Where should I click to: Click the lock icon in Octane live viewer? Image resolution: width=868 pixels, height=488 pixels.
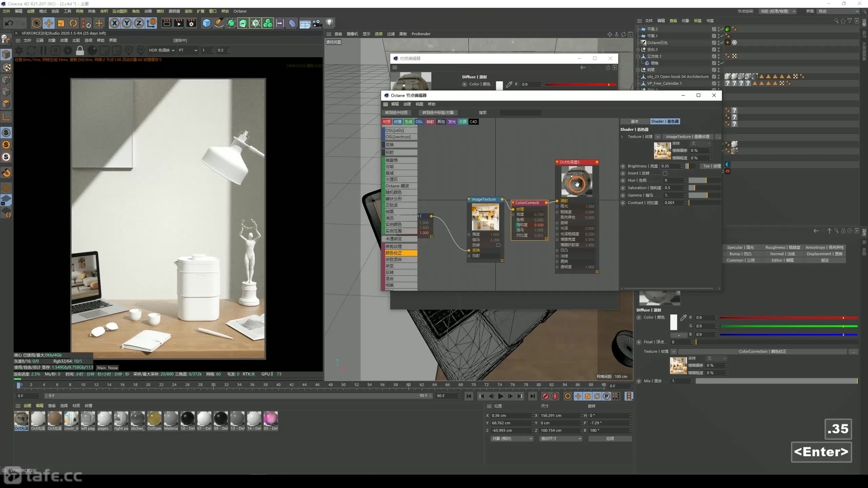[x=80, y=50]
